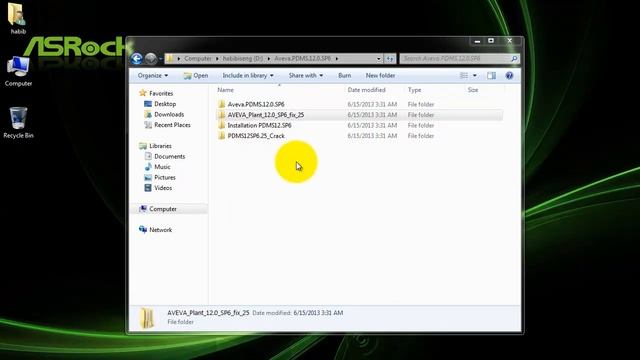Select the Recycle Bin desktop icon
This screenshot has width=640, height=360.
18,123
